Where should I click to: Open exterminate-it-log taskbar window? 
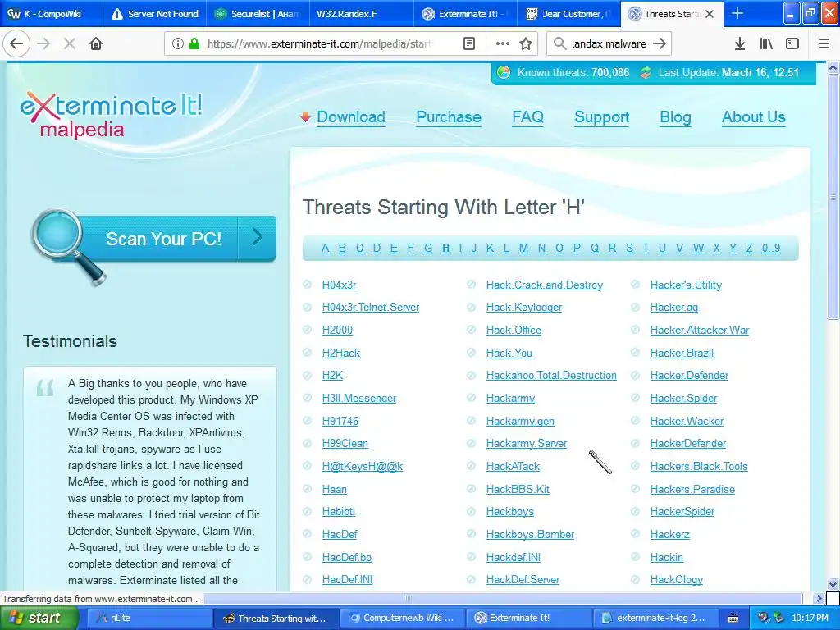coord(655,619)
